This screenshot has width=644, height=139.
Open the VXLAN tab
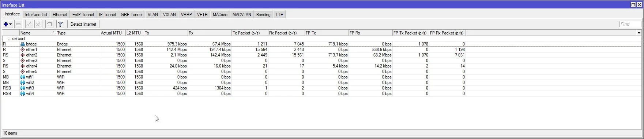click(x=169, y=15)
